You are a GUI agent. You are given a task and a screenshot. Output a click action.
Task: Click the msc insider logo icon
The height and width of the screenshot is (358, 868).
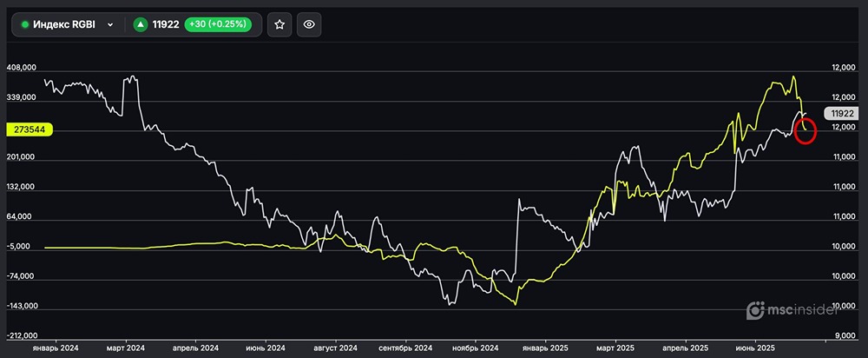click(755, 310)
